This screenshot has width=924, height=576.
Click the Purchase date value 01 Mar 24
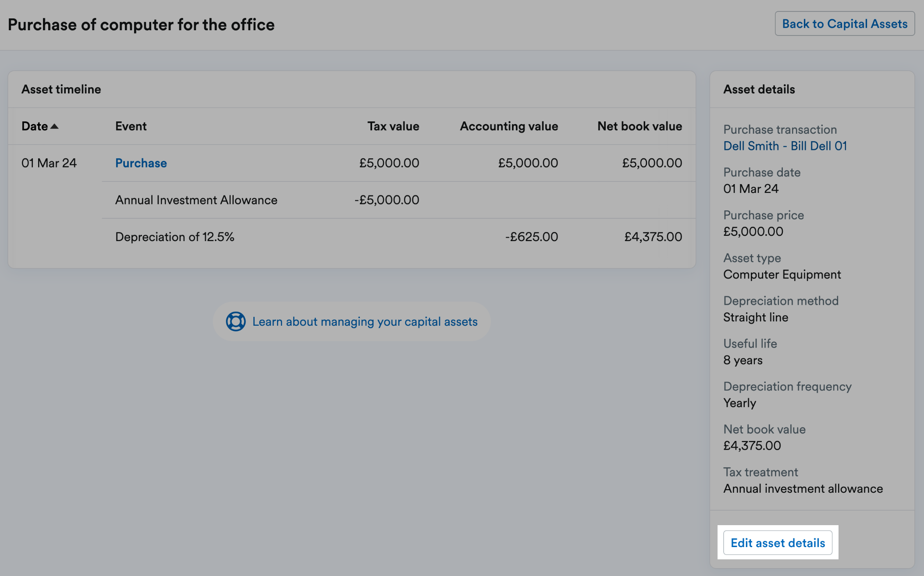(x=751, y=189)
